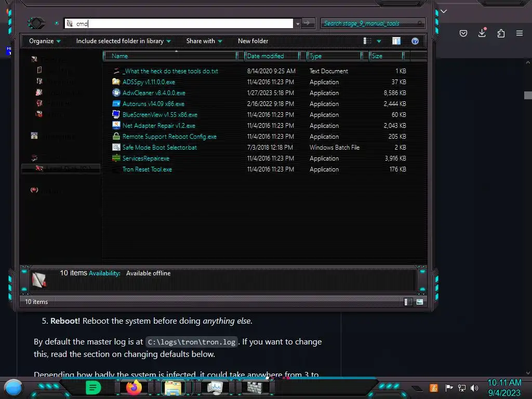This screenshot has height=399, width=532.
Task: Click the 3,916 KB size cell
Action: [x=395, y=158]
